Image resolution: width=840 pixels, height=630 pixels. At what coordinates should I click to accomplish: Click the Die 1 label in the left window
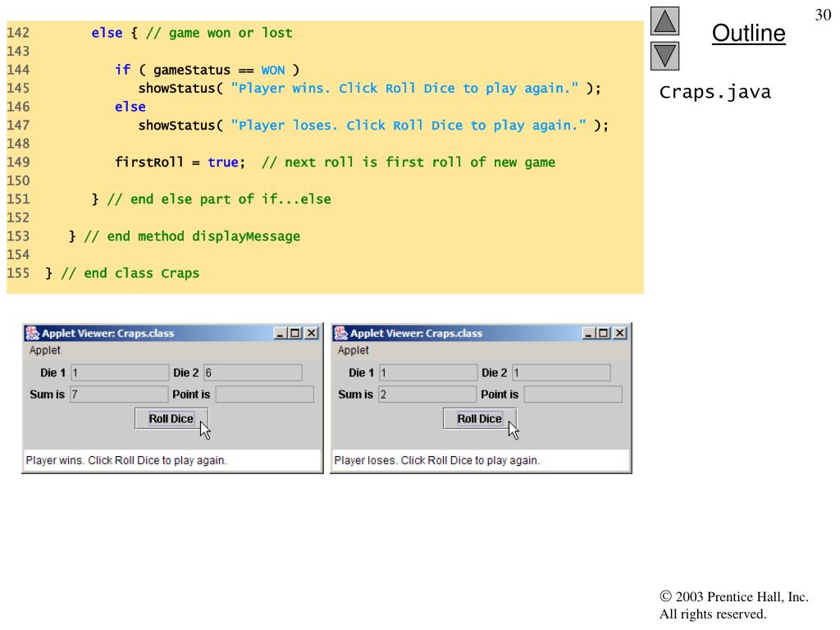(52, 373)
